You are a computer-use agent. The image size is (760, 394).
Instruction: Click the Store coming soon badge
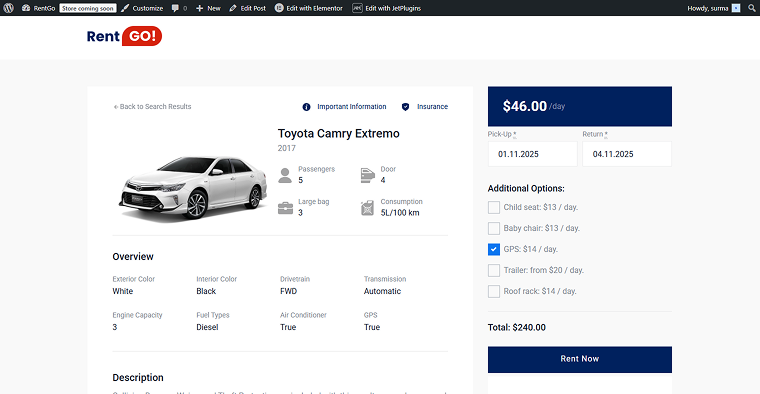88,8
